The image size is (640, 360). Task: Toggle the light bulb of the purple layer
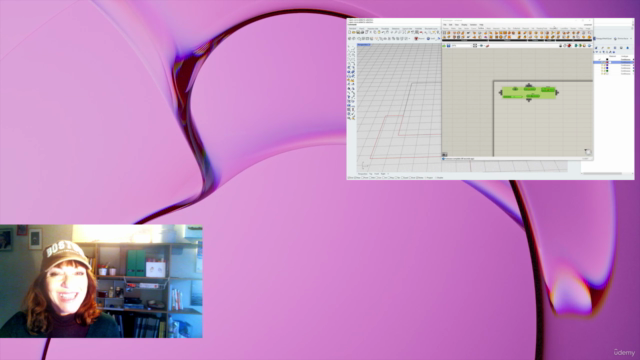click(602, 65)
